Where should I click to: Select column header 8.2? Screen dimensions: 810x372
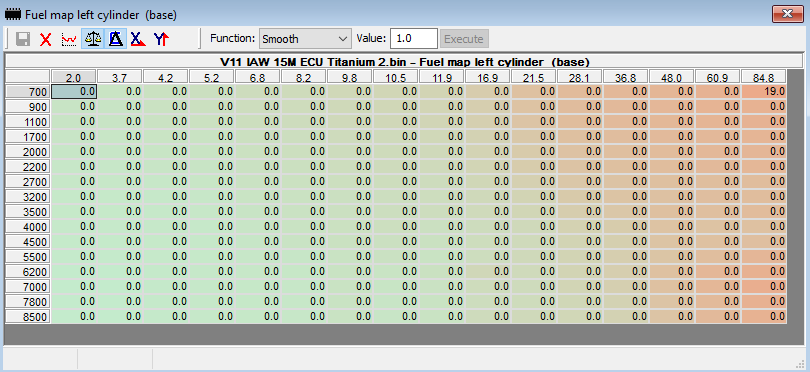pyautogui.click(x=303, y=77)
